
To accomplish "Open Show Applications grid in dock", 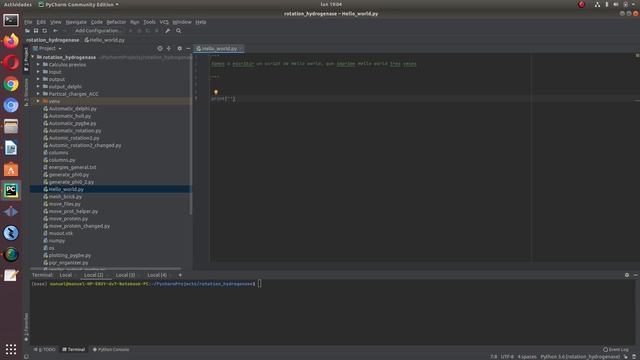I will point(11,349).
